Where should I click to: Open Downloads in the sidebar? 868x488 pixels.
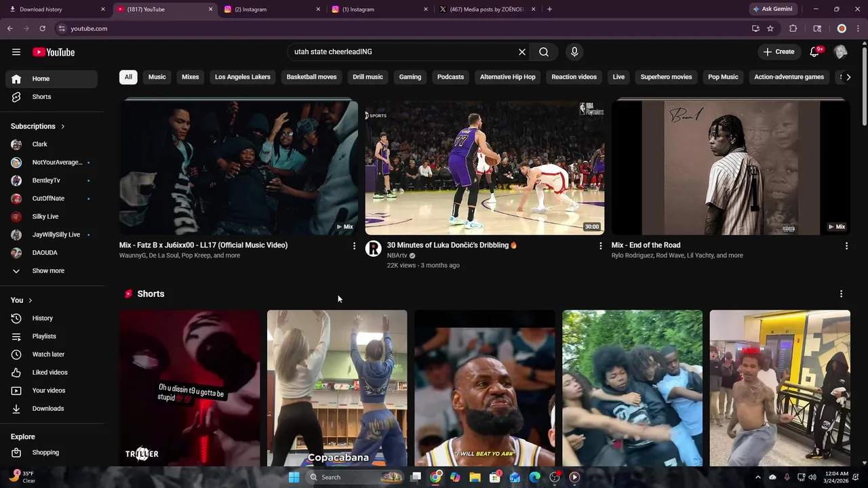pos(52,409)
